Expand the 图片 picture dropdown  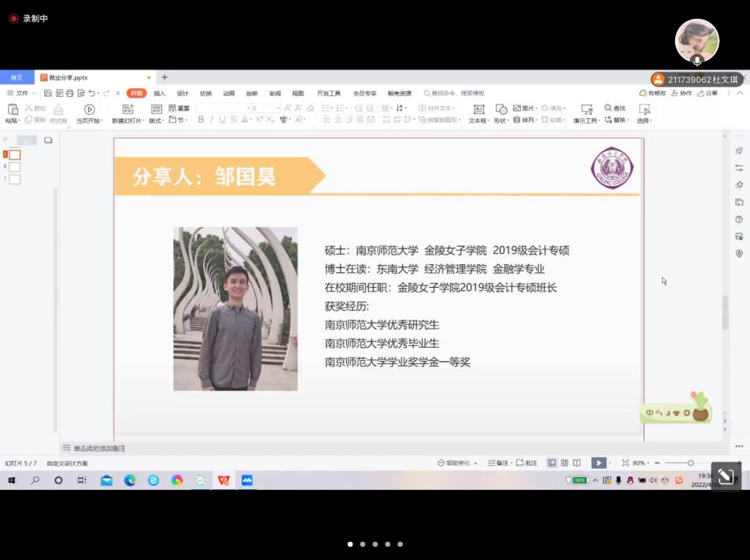(535, 108)
